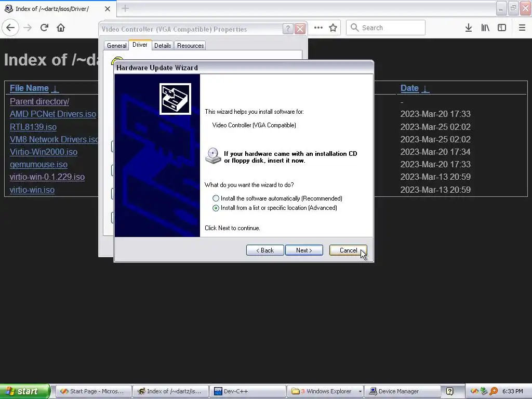Screen dimensions: 532x399
Task: Click the date of AMD PCNet Drivers.iso
Action: click(435, 114)
